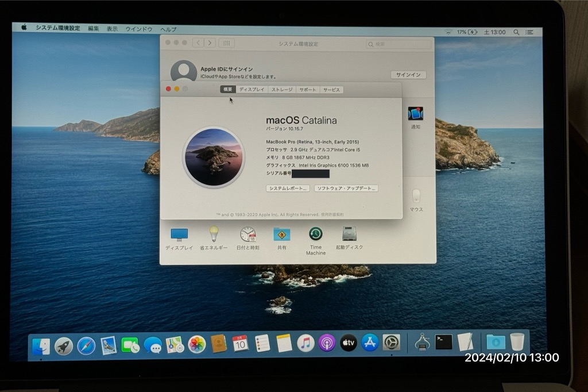Open 省エネルギー lightbulb preference pane
The image size is (588, 392).
coord(214,239)
